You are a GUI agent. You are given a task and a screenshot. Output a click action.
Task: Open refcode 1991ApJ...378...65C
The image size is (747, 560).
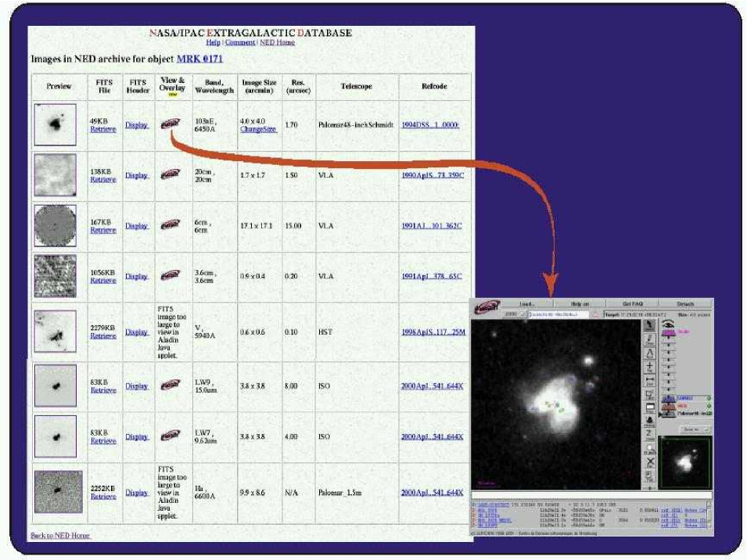coord(431,276)
